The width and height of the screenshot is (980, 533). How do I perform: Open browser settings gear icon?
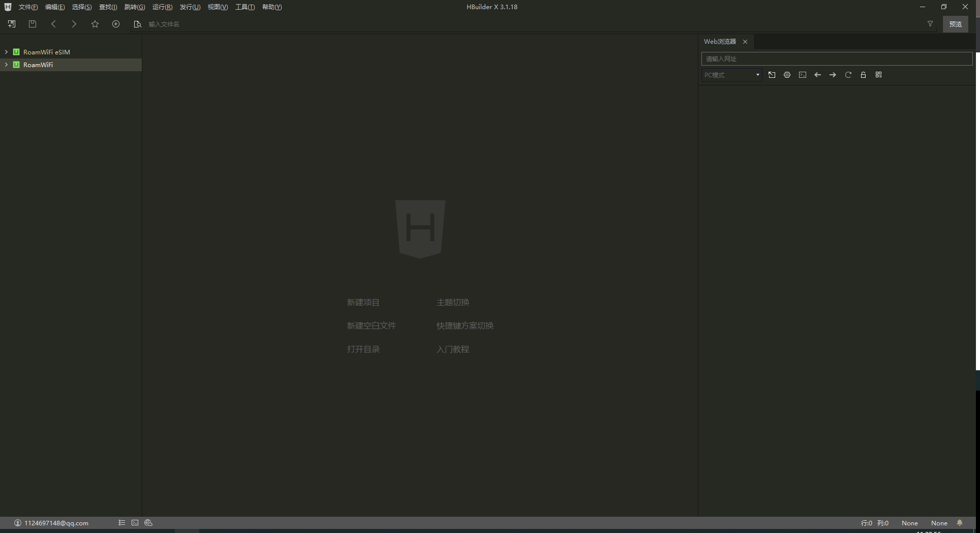pos(787,75)
